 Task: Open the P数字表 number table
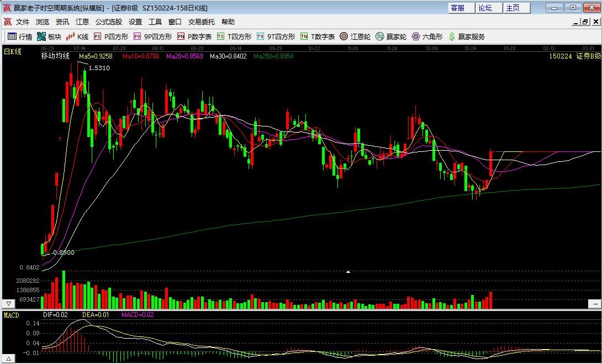pyautogui.click(x=194, y=36)
